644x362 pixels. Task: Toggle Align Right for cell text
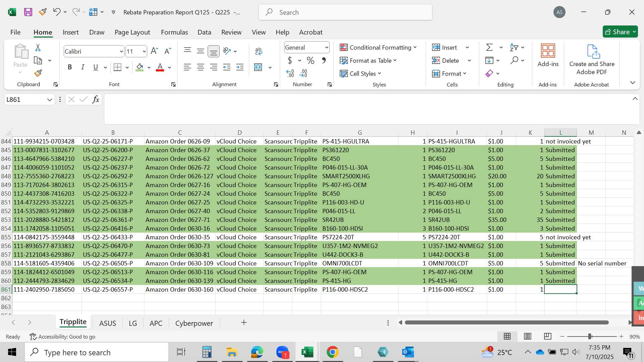tap(213, 67)
